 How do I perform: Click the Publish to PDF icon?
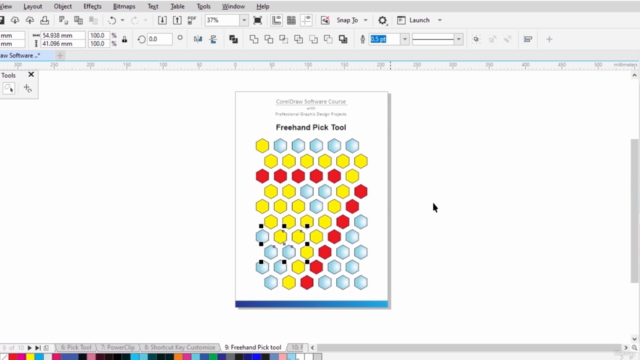click(192, 20)
